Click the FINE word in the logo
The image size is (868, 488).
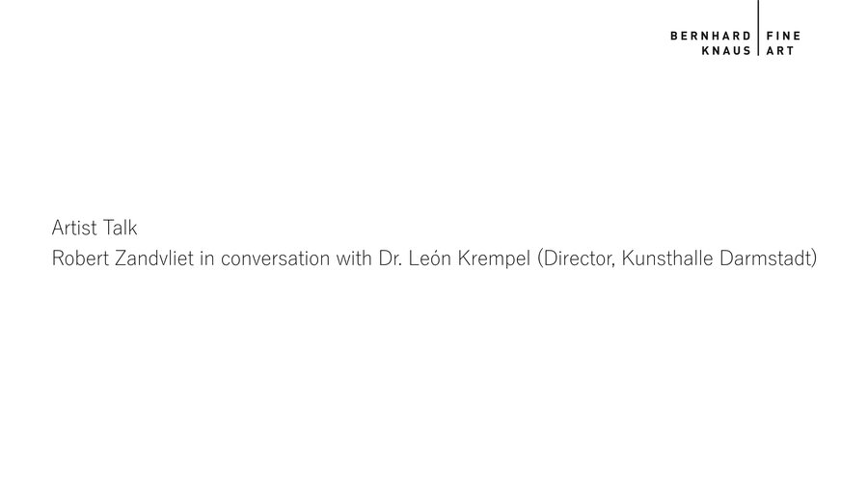(782, 36)
